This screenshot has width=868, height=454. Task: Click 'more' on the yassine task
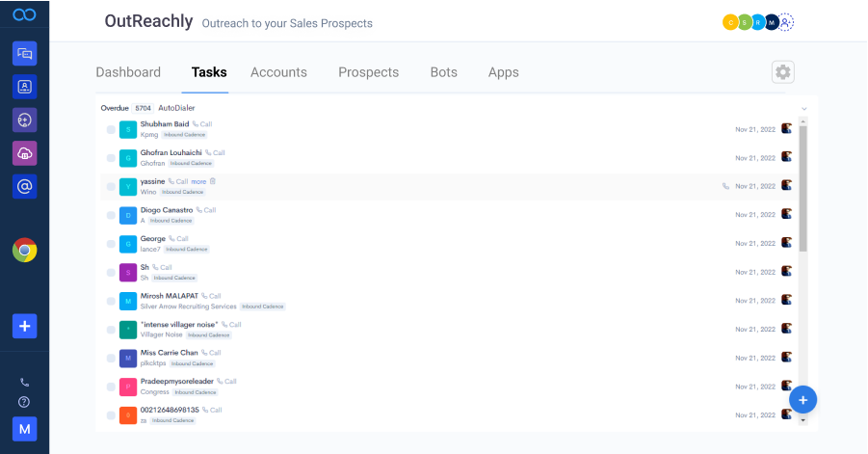[198, 181]
